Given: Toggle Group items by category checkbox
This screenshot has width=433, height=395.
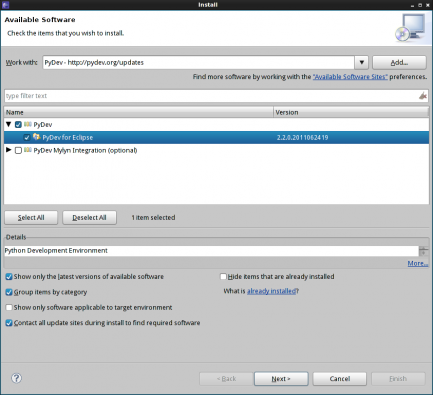Looking at the screenshot, I should 9,292.
